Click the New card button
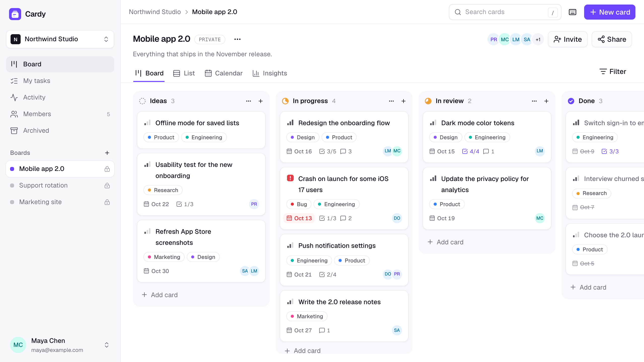 click(x=610, y=12)
